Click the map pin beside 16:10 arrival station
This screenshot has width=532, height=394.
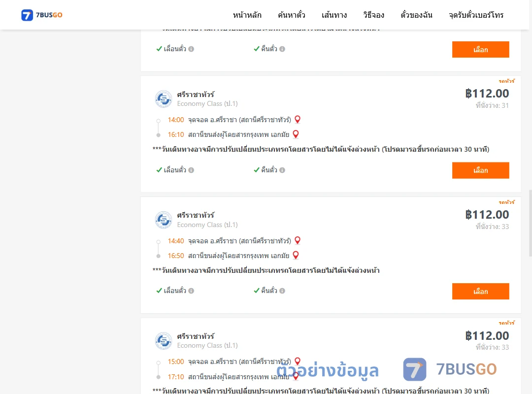pos(296,134)
